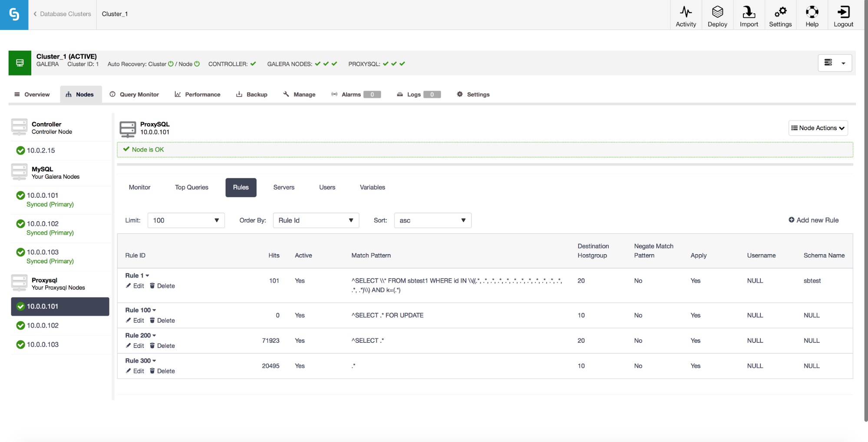Click the Rule 200 hits value 71923
This screenshot has width=868, height=442.
pyautogui.click(x=271, y=341)
